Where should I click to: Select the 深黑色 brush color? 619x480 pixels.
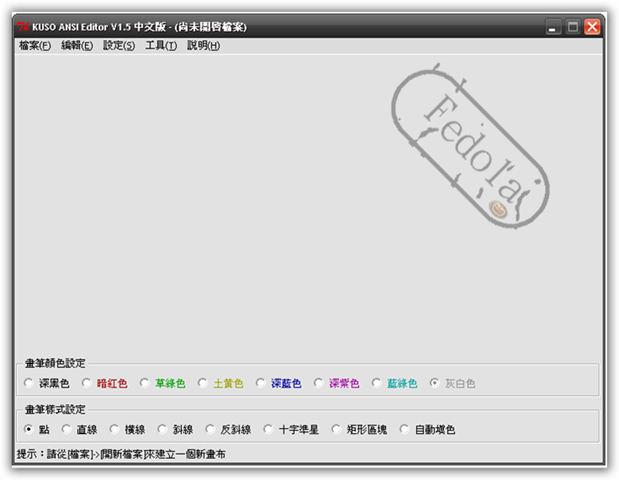29,383
